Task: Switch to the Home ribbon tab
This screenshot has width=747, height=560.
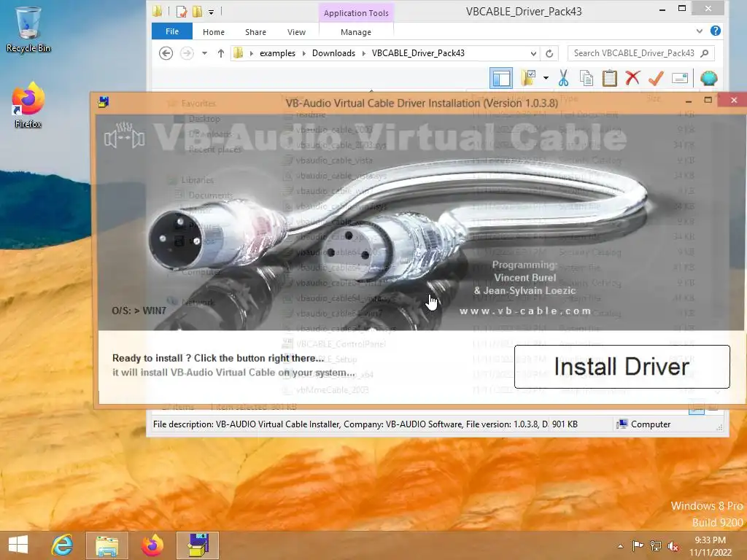Action: pos(214,32)
